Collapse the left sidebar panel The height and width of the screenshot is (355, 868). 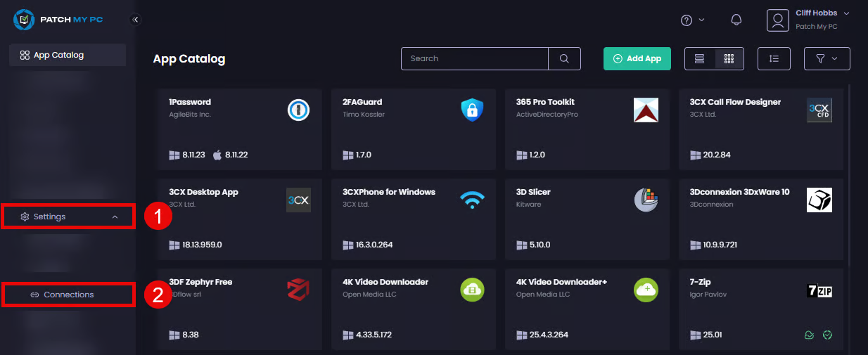[x=135, y=20]
